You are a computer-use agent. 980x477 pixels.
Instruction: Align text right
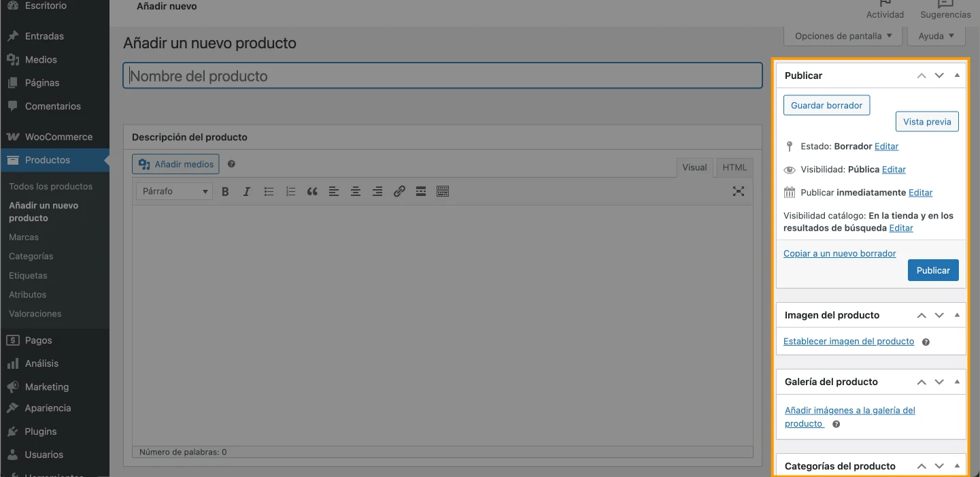[x=377, y=192]
